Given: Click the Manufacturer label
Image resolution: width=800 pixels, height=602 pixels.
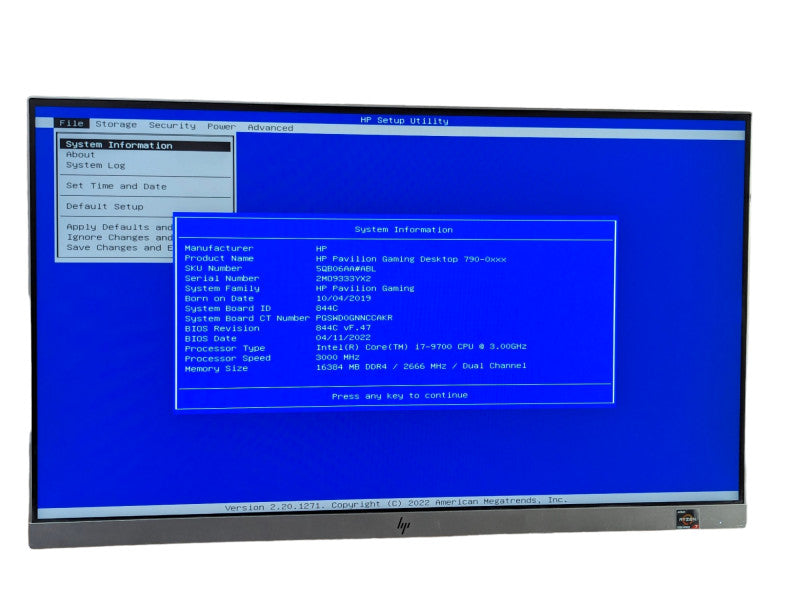Looking at the screenshot, I should pyautogui.click(x=219, y=248).
